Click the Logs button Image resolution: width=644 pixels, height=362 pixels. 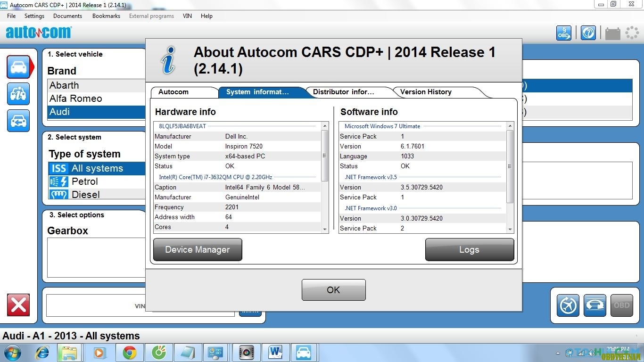click(470, 250)
